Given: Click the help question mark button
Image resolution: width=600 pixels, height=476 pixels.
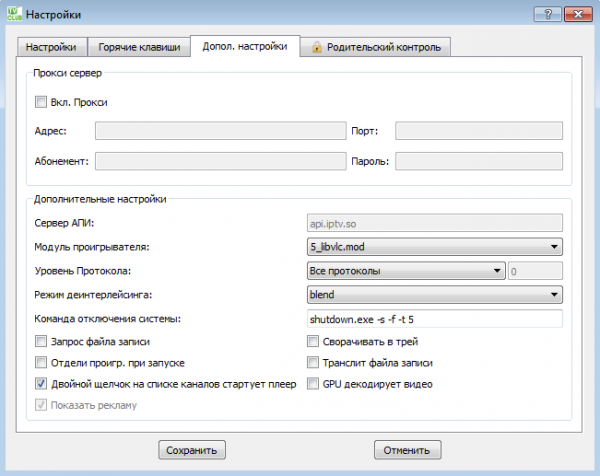Looking at the screenshot, I should coord(546,14).
